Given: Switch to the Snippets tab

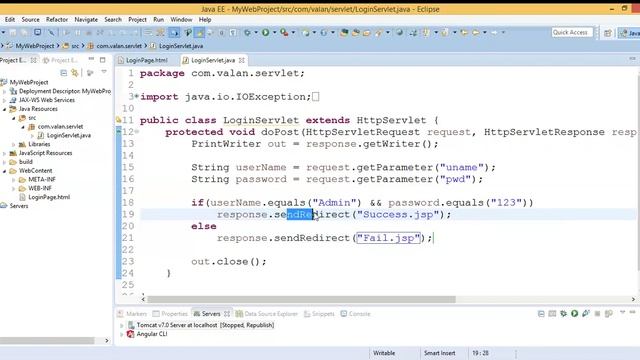Looking at the screenshot, I should [x=319, y=313].
